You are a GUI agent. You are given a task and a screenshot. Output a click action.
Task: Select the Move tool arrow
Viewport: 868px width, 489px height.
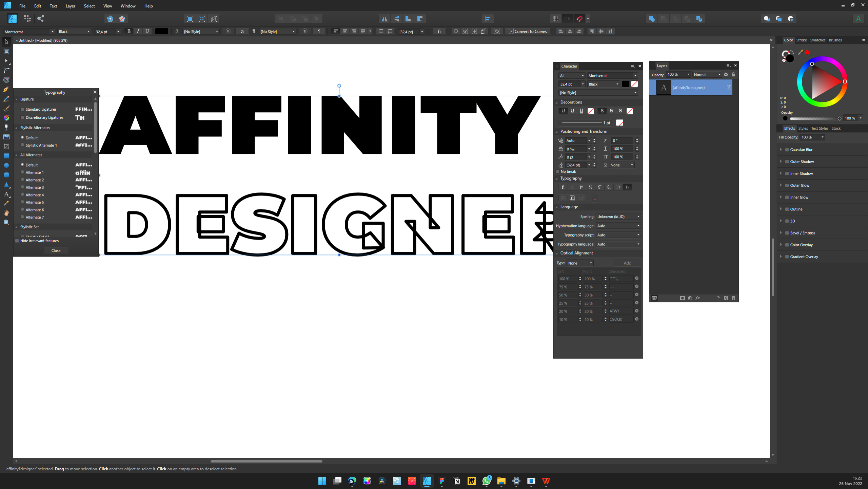tap(6, 42)
